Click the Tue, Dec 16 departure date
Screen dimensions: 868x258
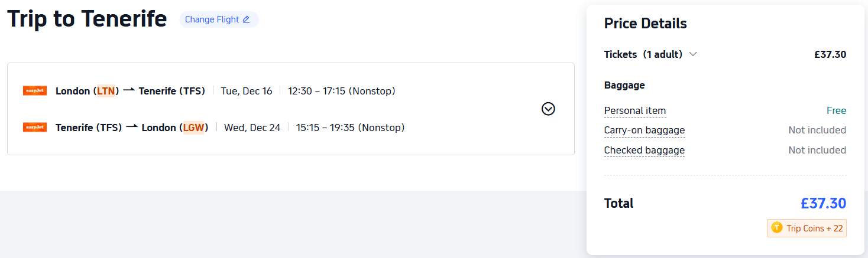point(247,91)
